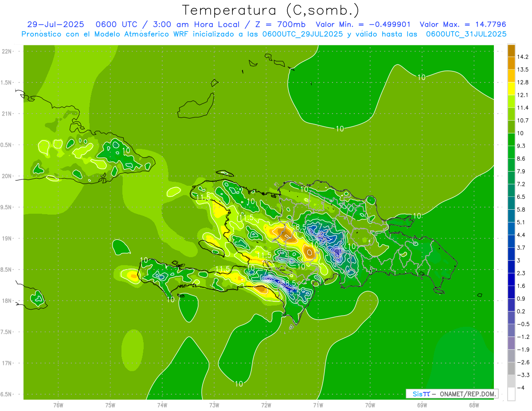The image size is (532, 411).
Task: Select the 'Valor Min. = -0.499901' value
Action: (x=363, y=24)
